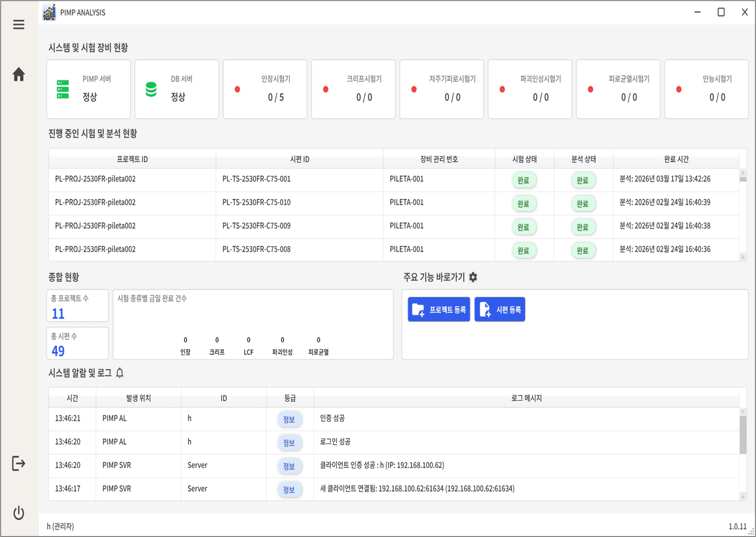This screenshot has width=756, height=537.
Task: Click the 분석 상태 column header
Action: click(584, 159)
